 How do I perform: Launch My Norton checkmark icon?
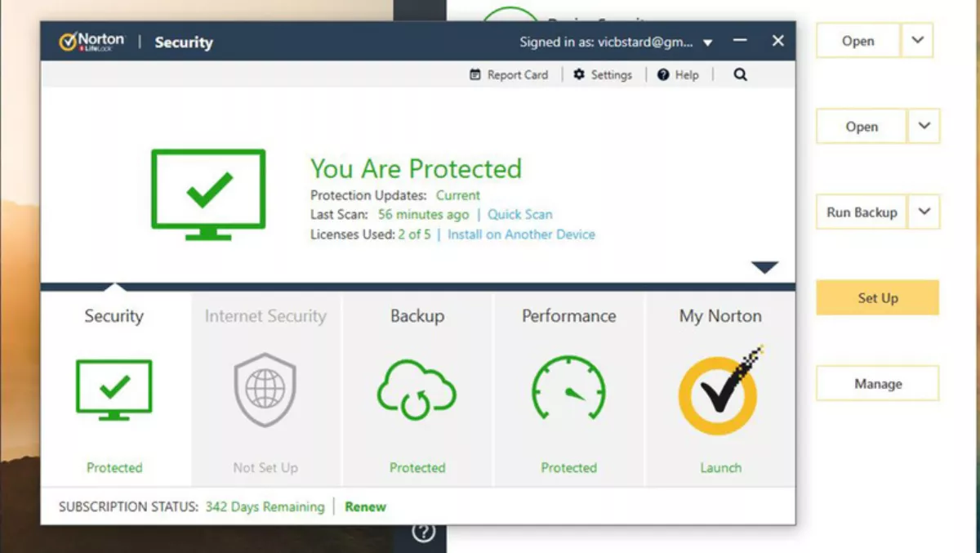click(719, 390)
